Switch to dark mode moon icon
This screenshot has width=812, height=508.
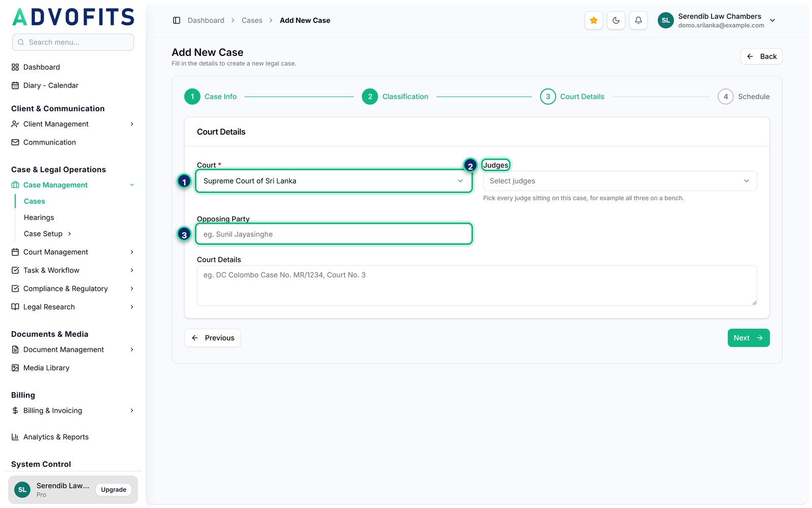tap(616, 20)
